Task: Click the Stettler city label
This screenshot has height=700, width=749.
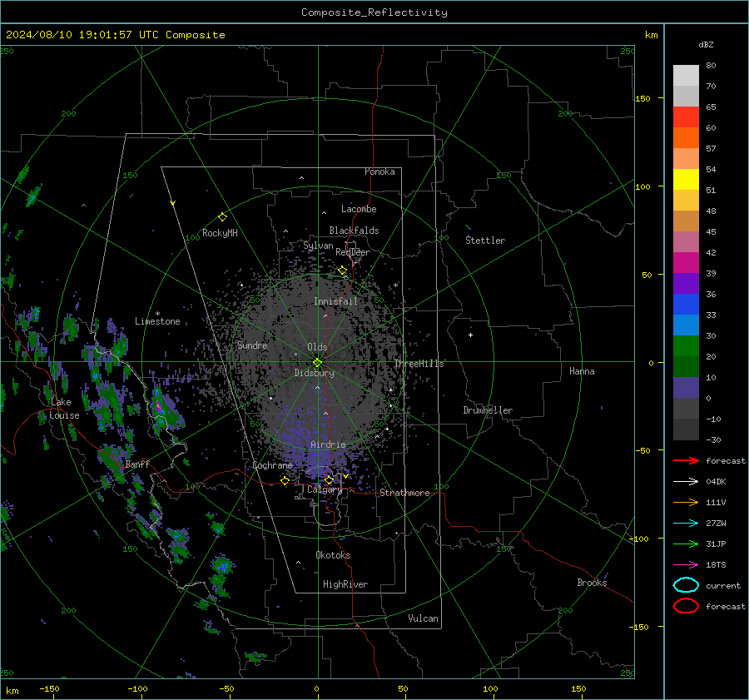Action: click(x=485, y=241)
